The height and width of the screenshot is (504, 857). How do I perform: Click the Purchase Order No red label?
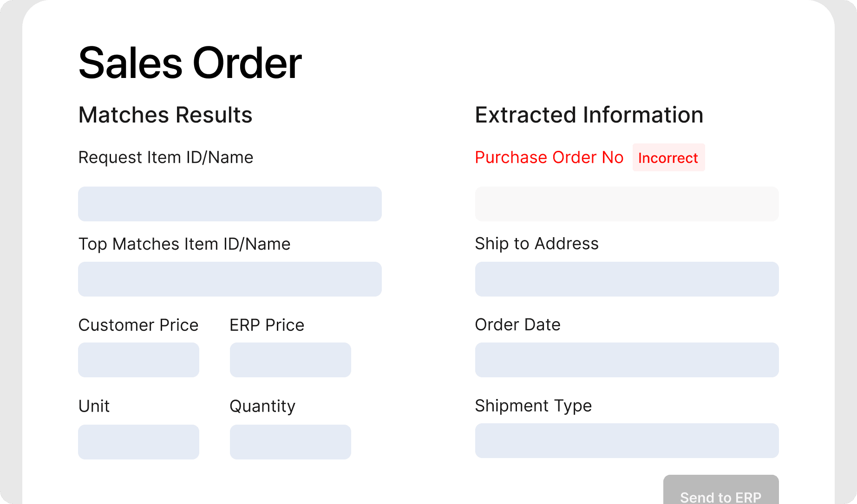(x=549, y=157)
